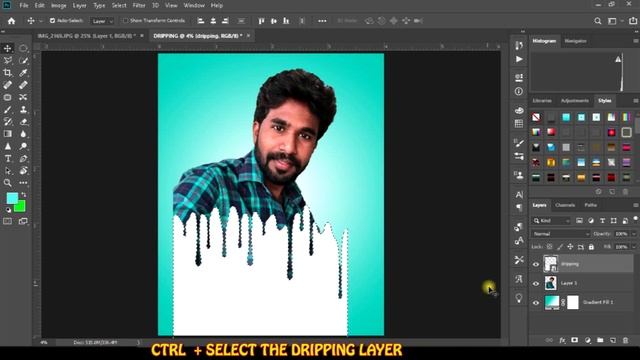Select the Pen tool

(23, 158)
